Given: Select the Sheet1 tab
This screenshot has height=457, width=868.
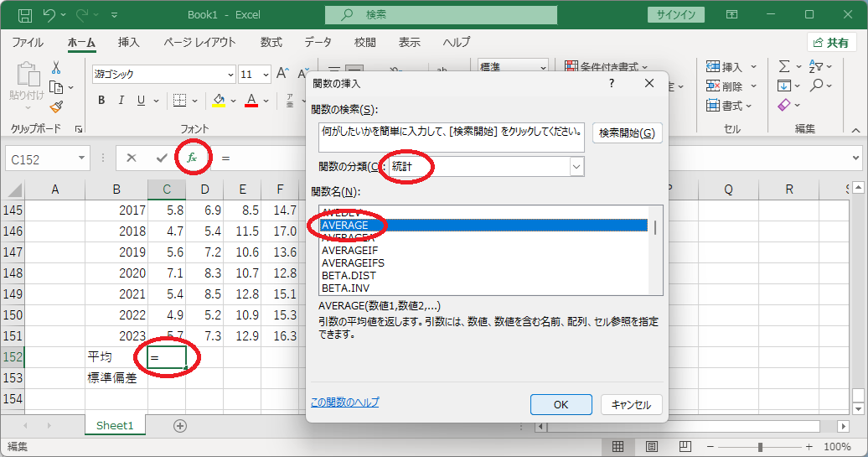Looking at the screenshot, I should pos(115,425).
